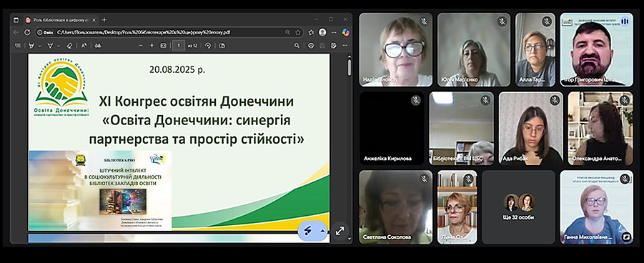Click the embedded Штучний інтелект slide thumbnail

tap(101, 190)
